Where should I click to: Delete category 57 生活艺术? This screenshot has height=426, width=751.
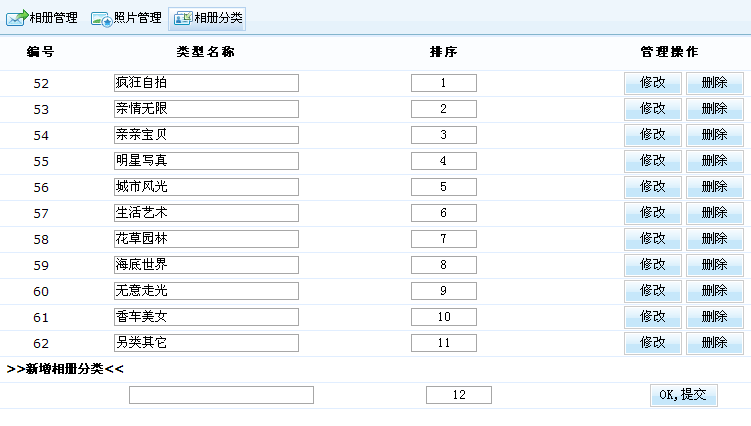point(715,213)
